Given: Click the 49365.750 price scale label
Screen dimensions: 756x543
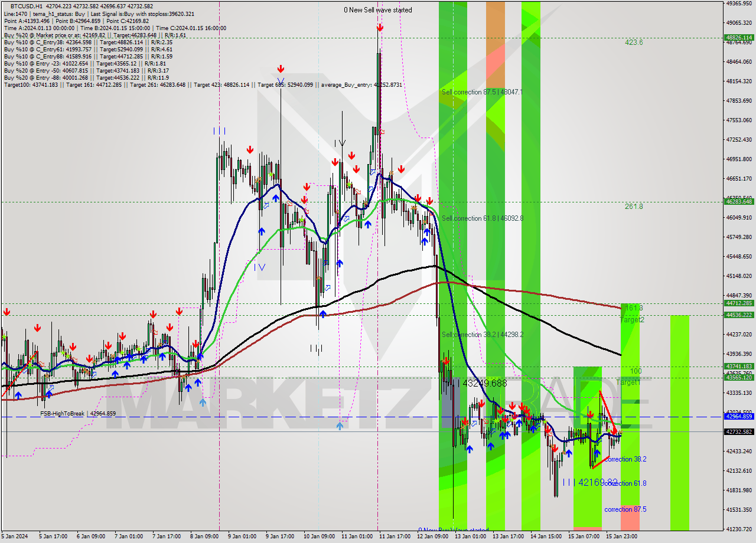Looking at the screenshot, I should tap(739, 3).
